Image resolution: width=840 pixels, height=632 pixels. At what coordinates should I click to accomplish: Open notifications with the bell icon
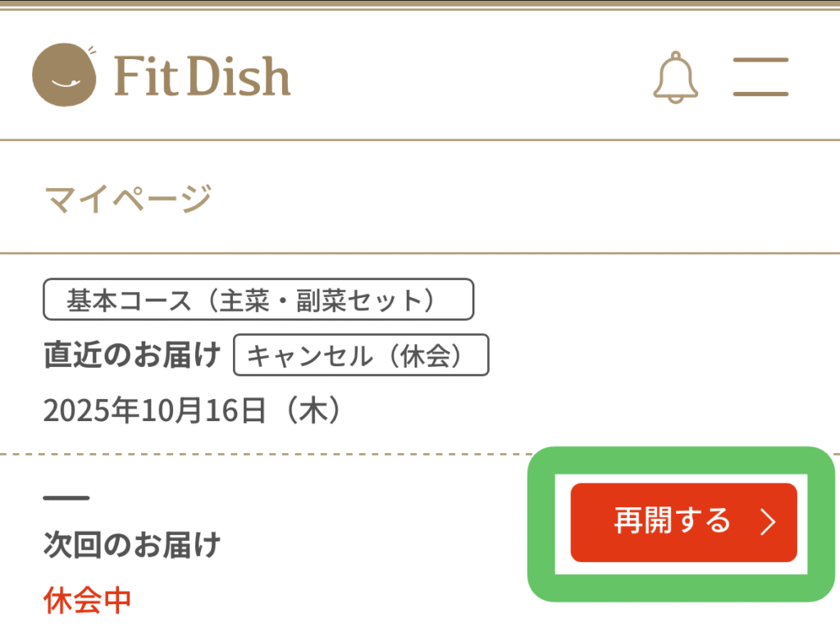tap(675, 77)
